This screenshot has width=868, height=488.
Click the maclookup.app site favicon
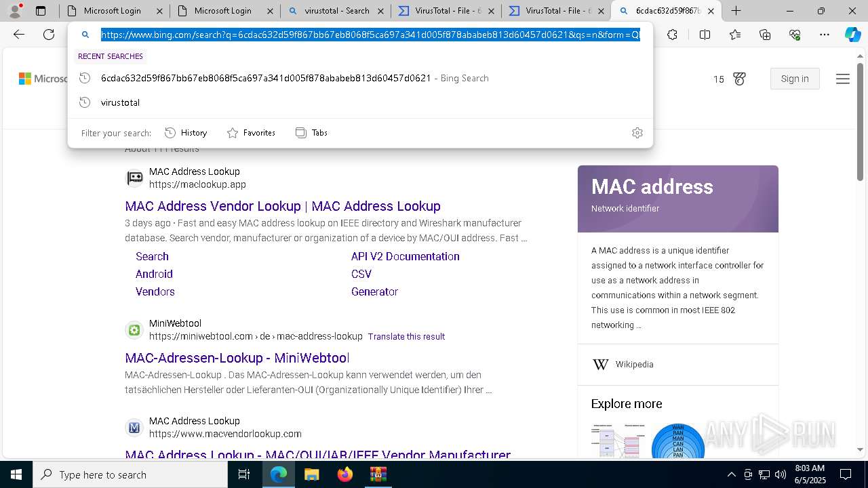point(134,178)
